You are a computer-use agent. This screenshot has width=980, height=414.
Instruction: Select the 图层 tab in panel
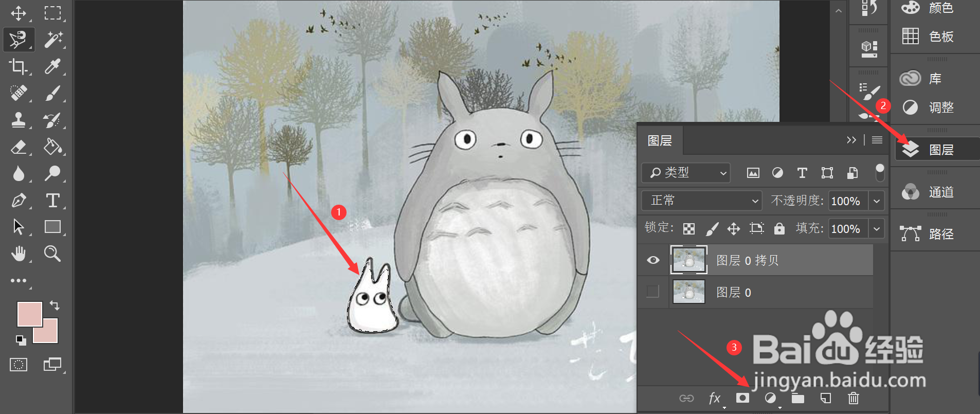pos(660,140)
